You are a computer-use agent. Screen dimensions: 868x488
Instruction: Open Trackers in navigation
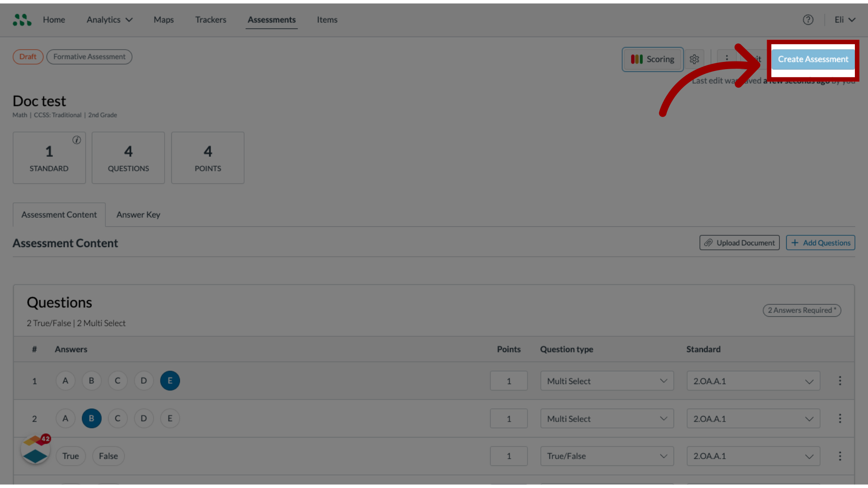click(x=211, y=20)
